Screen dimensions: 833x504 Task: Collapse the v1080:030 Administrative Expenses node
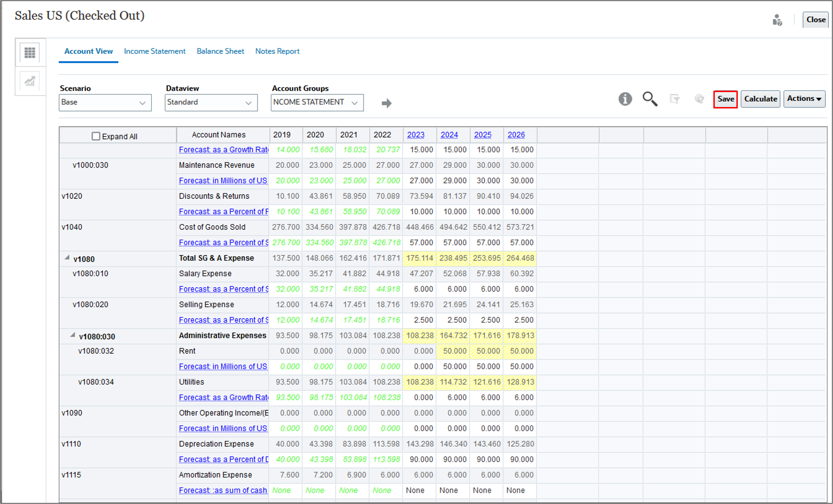click(x=73, y=335)
